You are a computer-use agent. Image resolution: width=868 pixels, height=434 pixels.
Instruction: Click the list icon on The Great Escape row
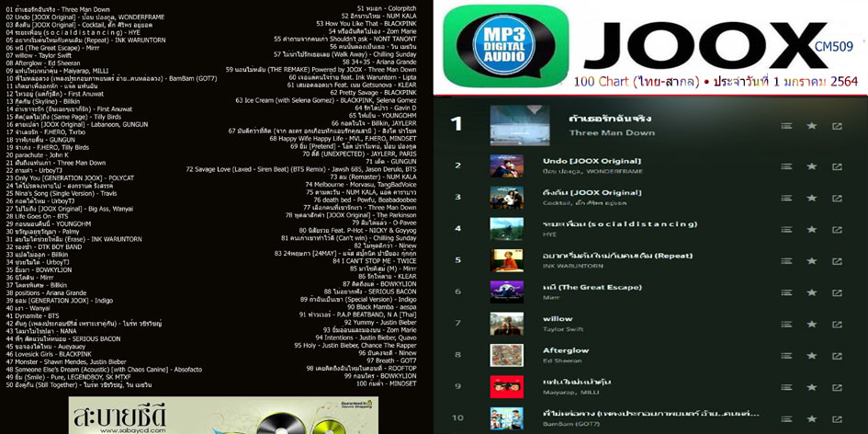(x=786, y=292)
